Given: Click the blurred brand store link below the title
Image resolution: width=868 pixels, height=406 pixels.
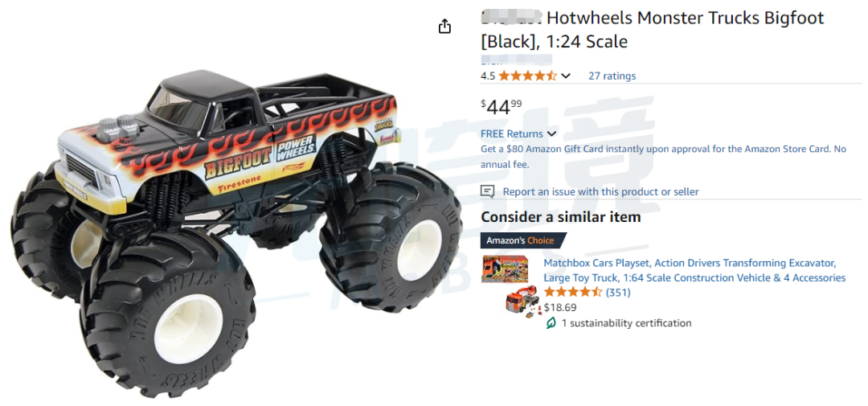Looking at the screenshot, I should 516,59.
